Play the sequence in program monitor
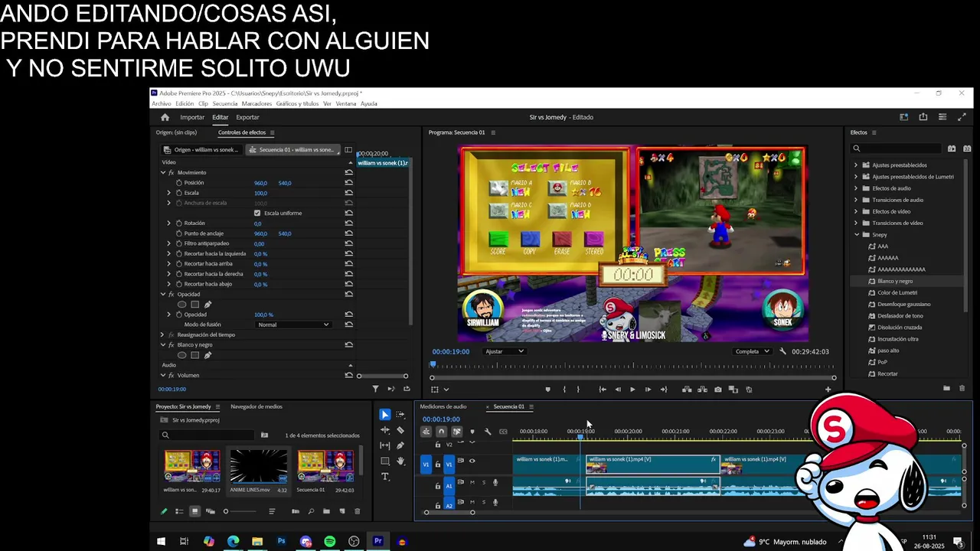 (632, 390)
